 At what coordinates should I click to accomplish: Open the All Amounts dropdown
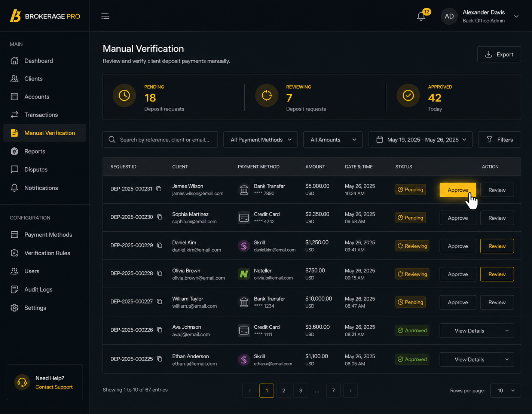click(x=333, y=139)
